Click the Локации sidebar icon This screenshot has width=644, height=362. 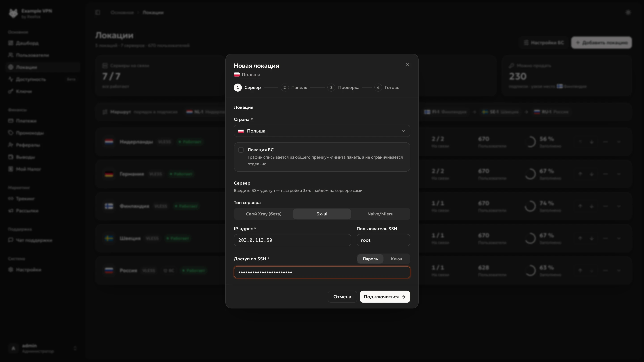(11, 67)
